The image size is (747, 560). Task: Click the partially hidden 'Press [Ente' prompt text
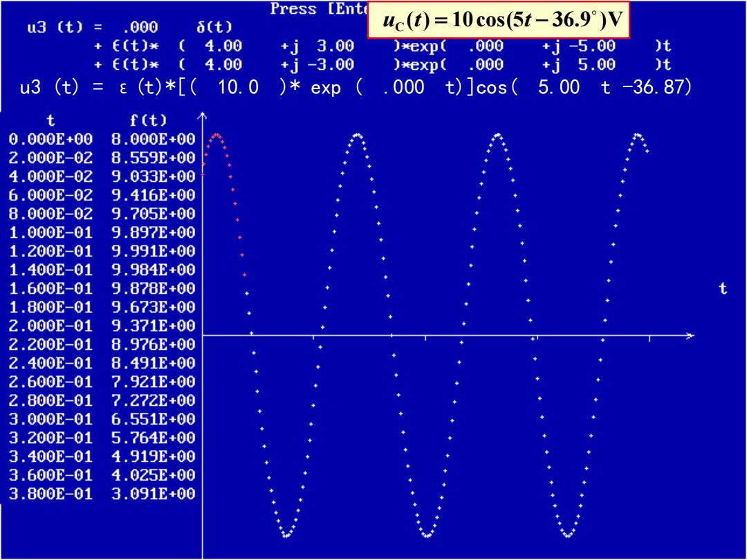click(x=319, y=8)
